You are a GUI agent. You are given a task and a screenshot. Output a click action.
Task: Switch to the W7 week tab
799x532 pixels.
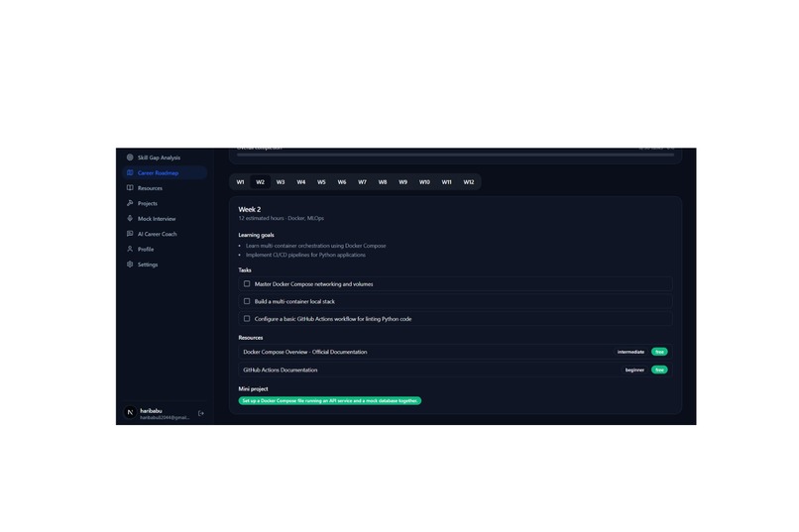362,181
